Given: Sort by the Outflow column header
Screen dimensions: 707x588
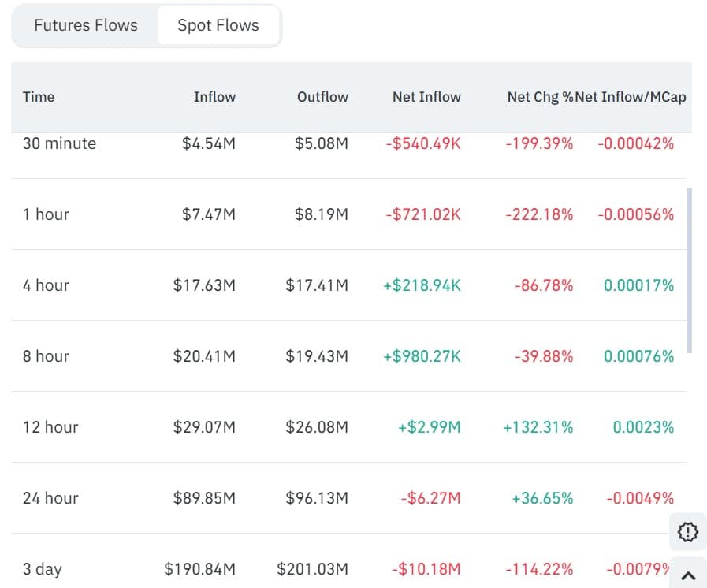Looking at the screenshot, I should point(322,97).
